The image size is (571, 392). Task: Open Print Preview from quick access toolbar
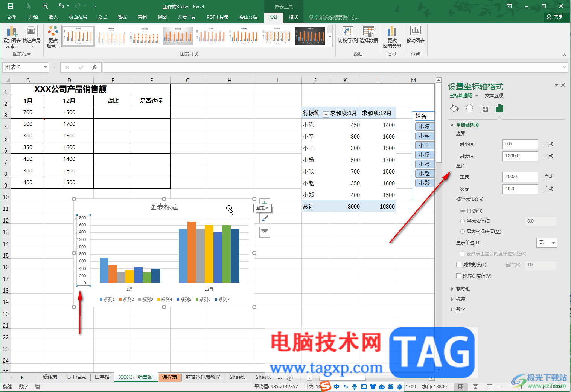click(45, 6)
